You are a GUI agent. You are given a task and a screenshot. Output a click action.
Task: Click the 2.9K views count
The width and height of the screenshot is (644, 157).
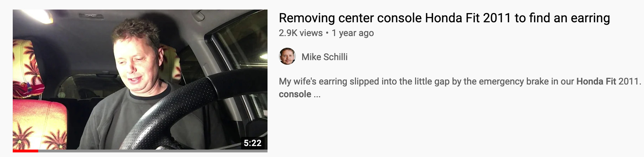301,33
